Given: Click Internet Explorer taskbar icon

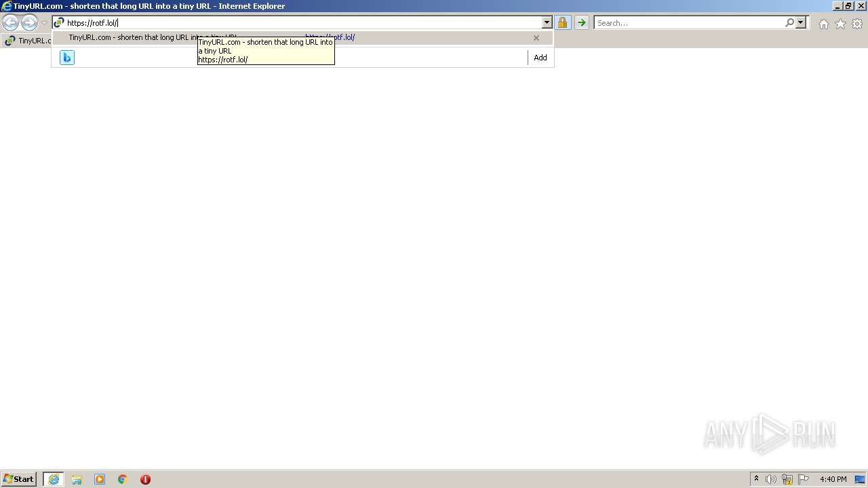Looking at the screenshot, I should tap(54, 479).
